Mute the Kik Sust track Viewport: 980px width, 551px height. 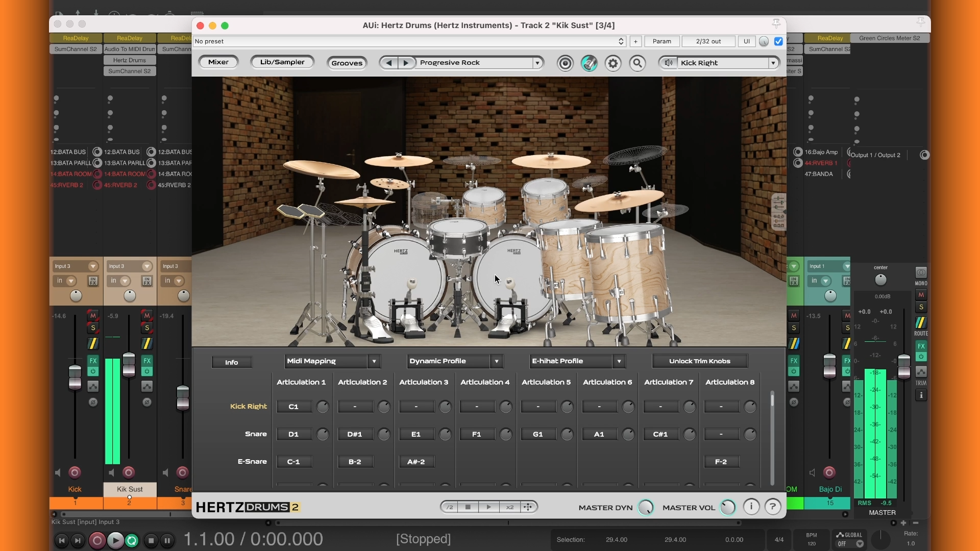pyautogui.click(x=147, y=316)
